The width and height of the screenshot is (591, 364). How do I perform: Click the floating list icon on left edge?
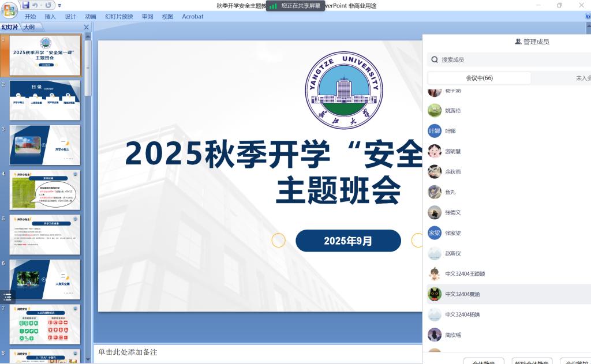8,297
